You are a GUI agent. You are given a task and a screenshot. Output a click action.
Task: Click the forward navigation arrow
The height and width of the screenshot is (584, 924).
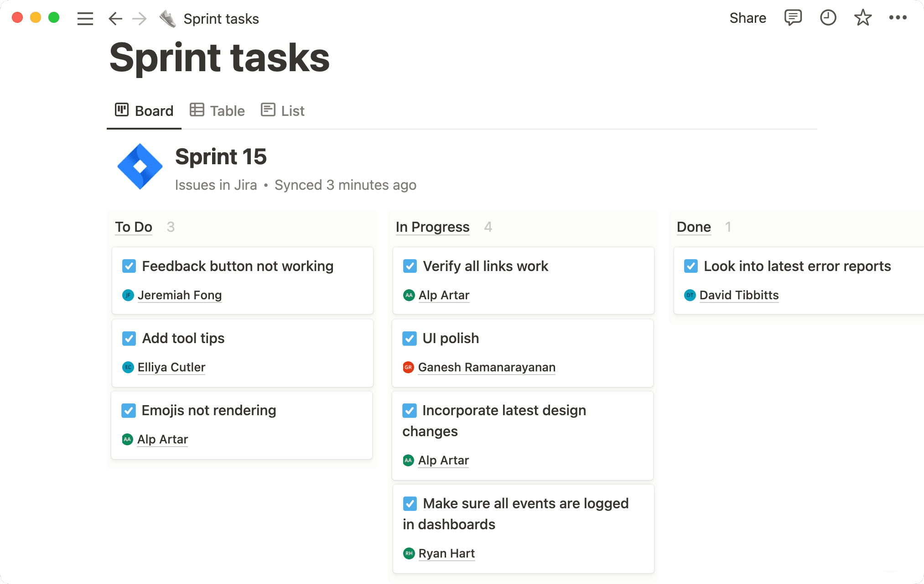tap(140, 18)
